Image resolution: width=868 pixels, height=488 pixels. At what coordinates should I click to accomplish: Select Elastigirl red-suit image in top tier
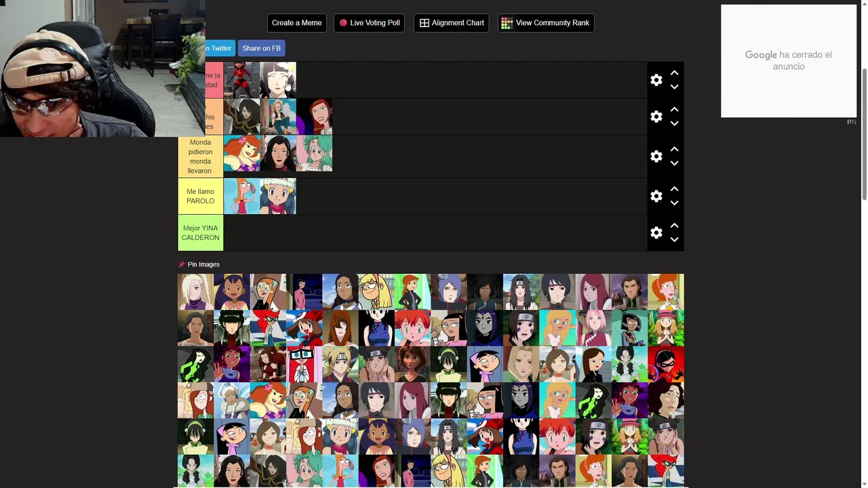[241, 80]
